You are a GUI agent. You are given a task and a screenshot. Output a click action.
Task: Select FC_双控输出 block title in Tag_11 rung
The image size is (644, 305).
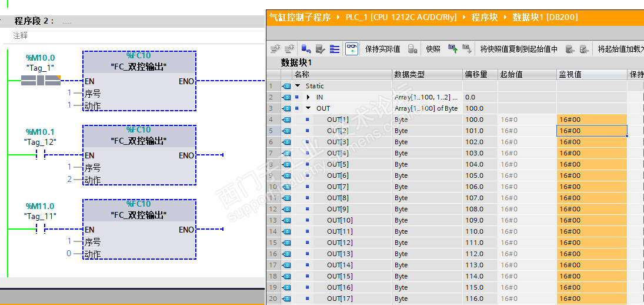tap(139, 215)
